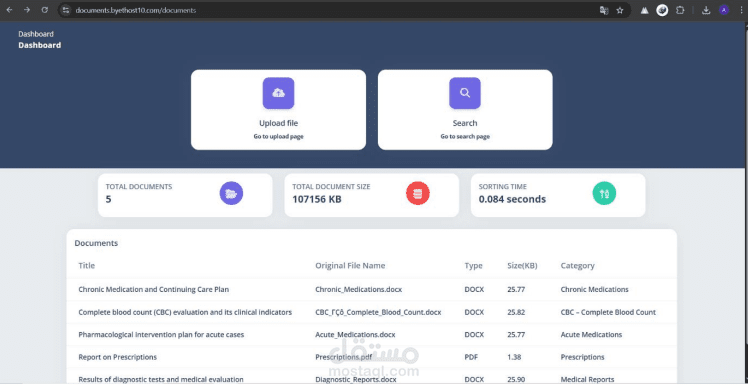
Task: Click the red database size icon
Action: point(418,193)
